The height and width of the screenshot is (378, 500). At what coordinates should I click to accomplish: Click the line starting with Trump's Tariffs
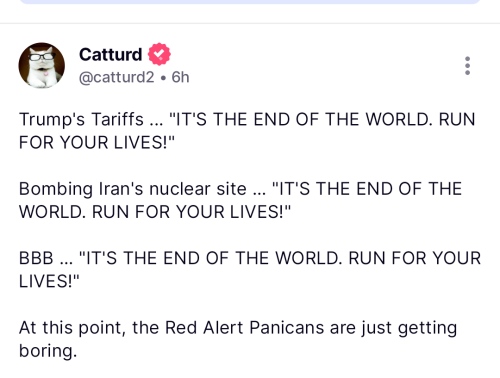tap(247, 119)
